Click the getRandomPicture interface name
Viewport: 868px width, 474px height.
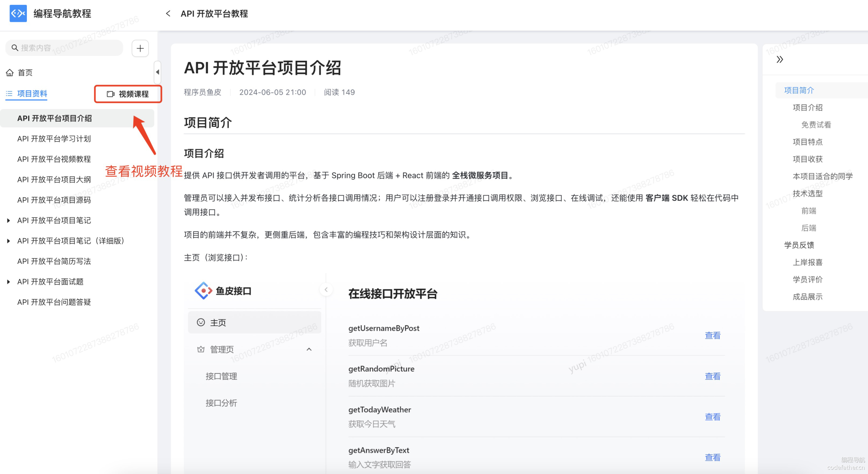381,369
